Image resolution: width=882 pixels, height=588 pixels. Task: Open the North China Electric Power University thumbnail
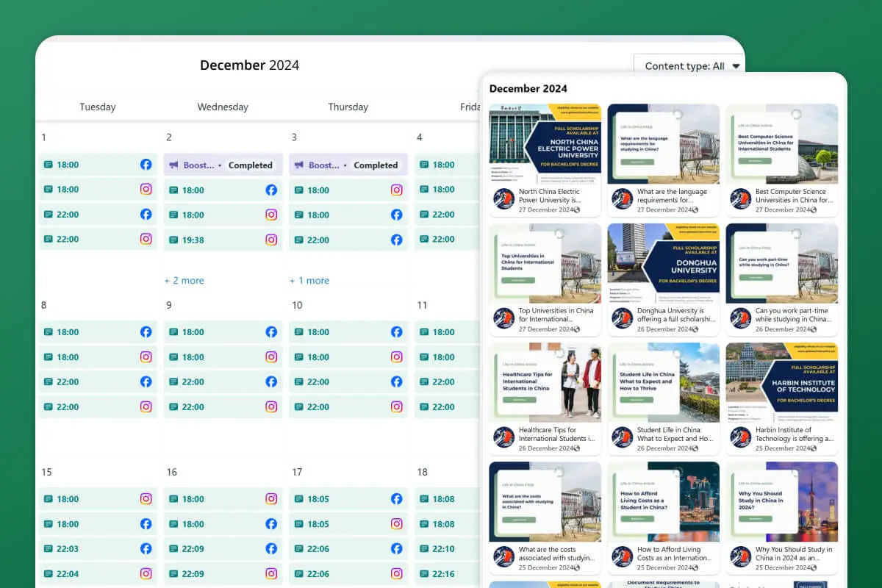pos(545,143)
